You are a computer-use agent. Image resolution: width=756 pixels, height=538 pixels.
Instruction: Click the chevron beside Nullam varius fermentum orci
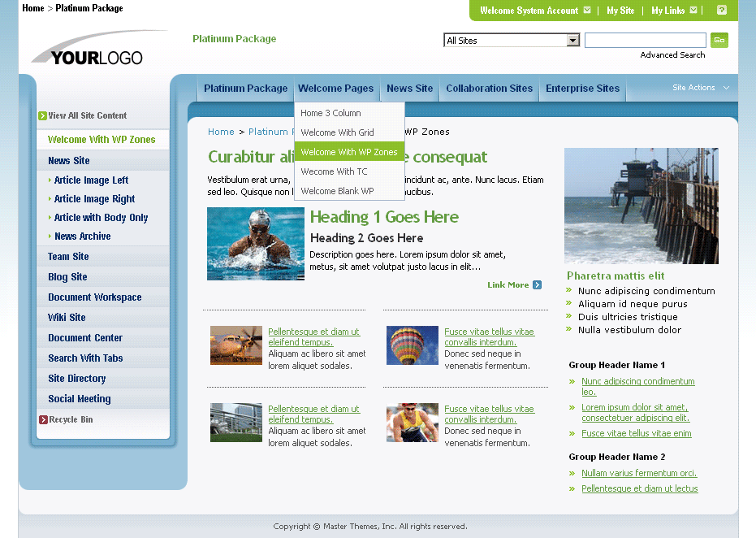pyautogui.click(x=571, y=473)
